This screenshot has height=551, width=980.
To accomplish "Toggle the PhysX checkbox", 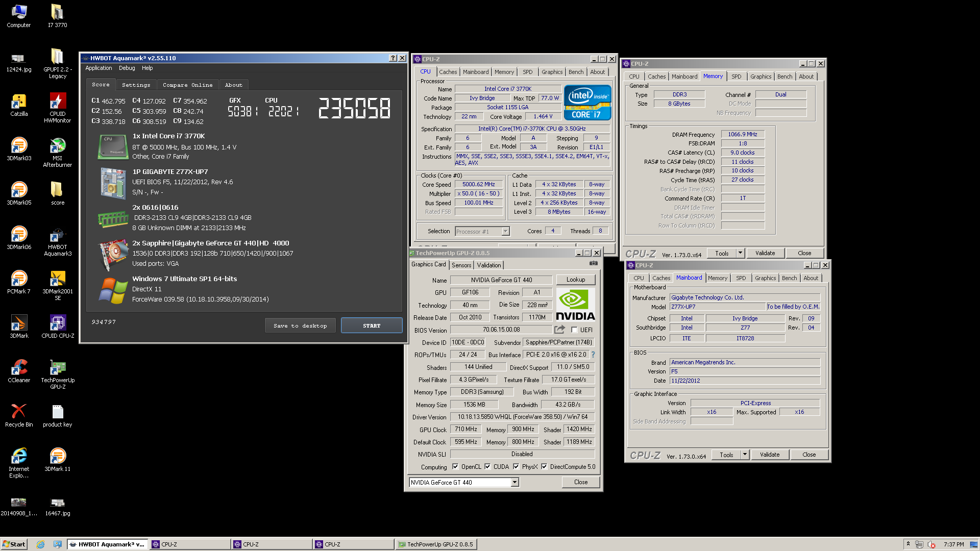I will pos(516,466).
